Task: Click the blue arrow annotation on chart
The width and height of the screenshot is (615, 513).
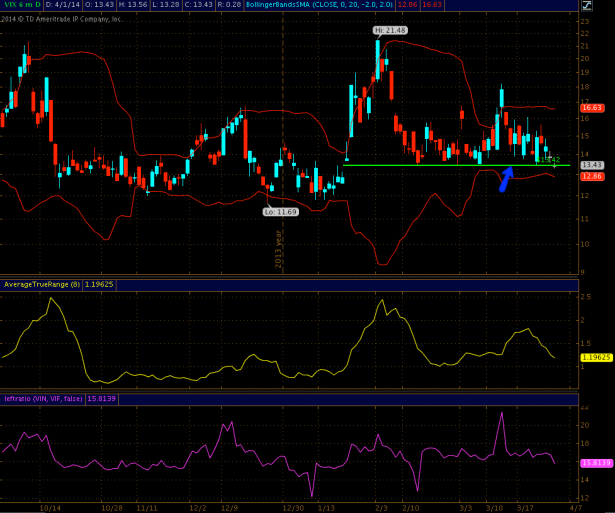Action: point(506,178)
